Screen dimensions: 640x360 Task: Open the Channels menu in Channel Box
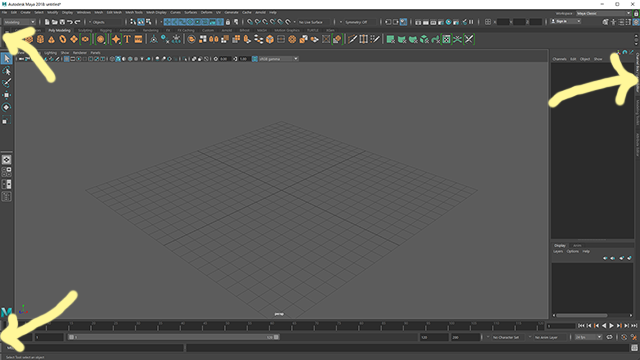coord(559,59)
